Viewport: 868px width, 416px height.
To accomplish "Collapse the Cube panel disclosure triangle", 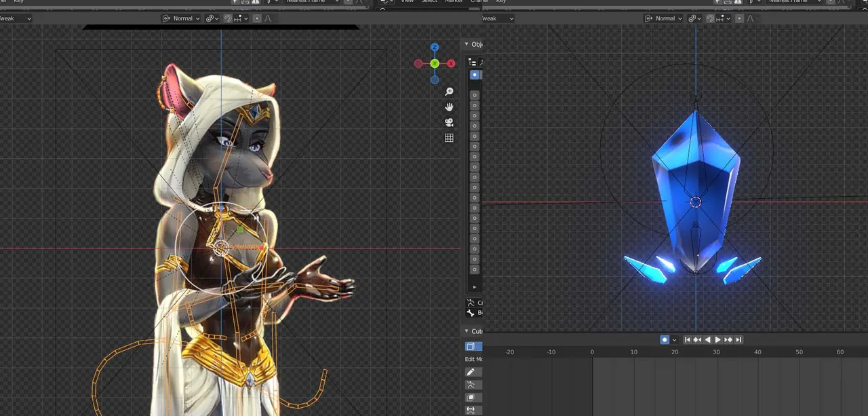I will click(467, 331).
